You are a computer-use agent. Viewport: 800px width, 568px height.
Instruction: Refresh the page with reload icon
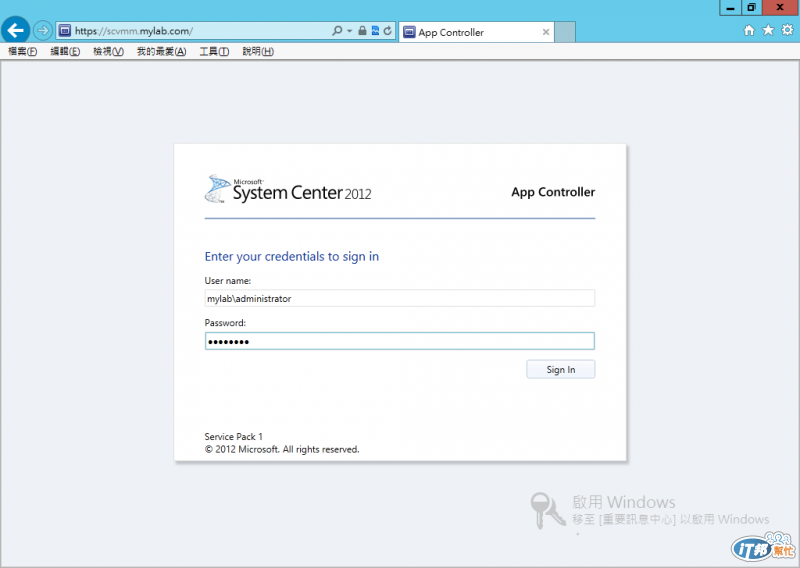[388, 31]
